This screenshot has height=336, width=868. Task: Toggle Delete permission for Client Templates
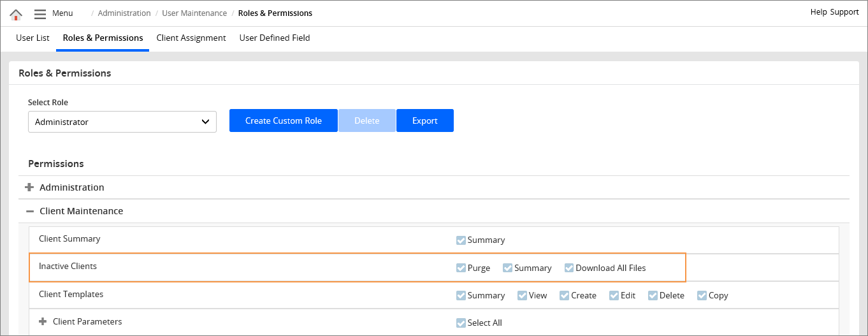click(653, 295)
